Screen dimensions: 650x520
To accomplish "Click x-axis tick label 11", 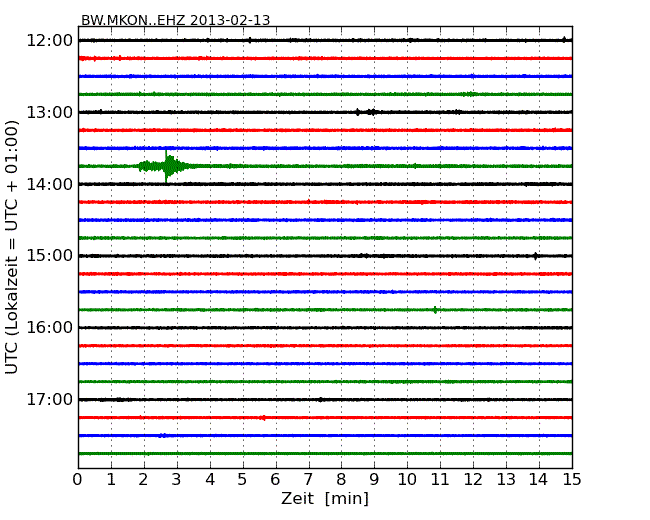I will (x=440, y=480).
